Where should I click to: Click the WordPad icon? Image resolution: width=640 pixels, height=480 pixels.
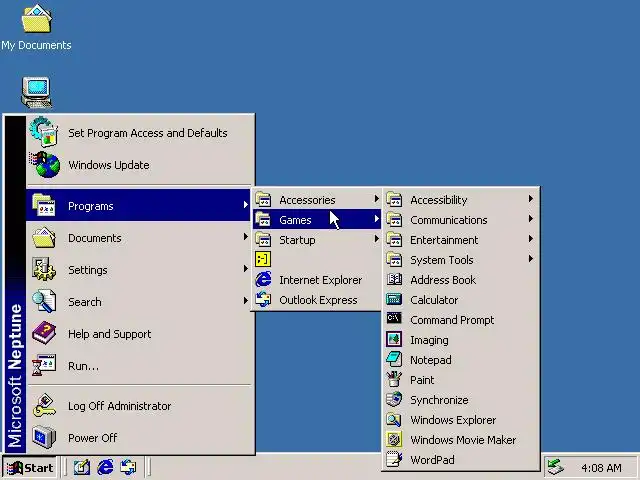coord(394,459)
